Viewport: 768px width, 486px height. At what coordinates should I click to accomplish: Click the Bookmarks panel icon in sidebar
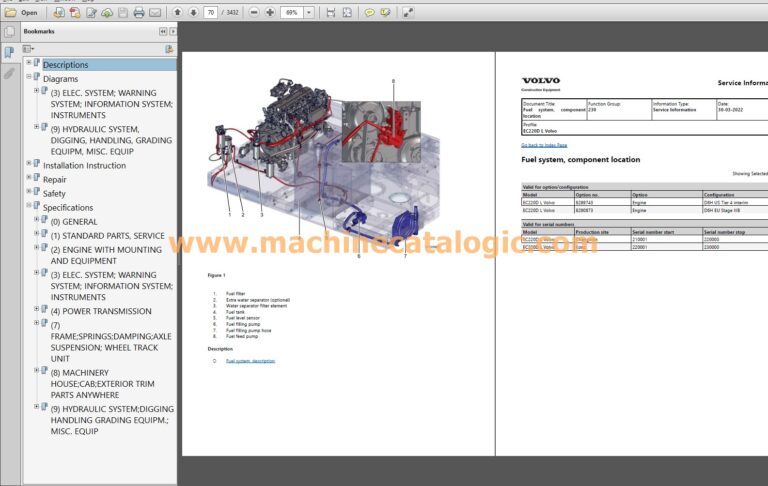[9, 52]
